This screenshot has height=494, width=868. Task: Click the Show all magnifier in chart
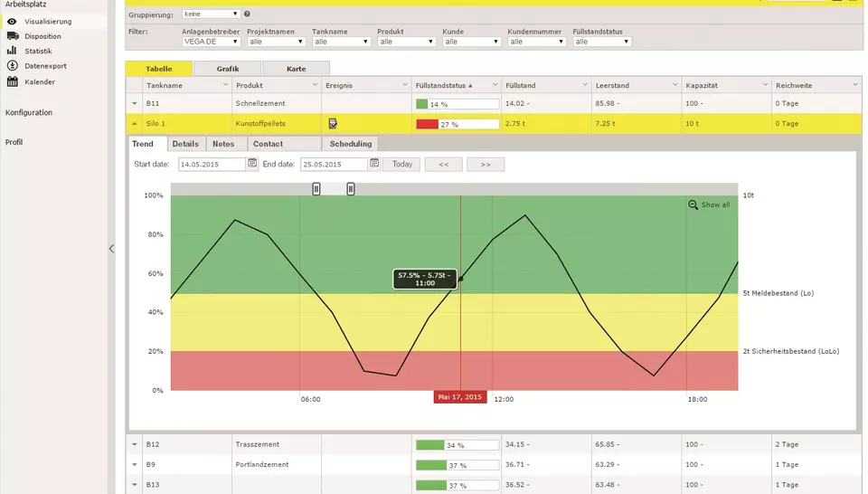pyautogui.click(x=693, y=205)
